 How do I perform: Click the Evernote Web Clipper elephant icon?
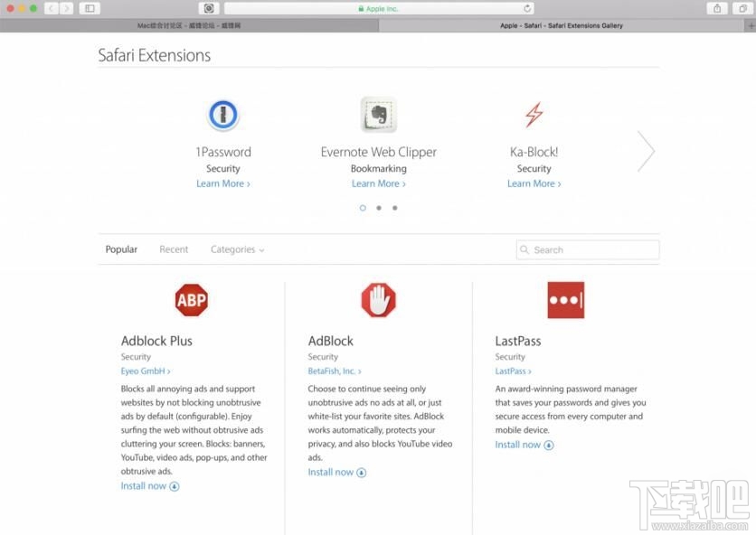coord(378,115)
